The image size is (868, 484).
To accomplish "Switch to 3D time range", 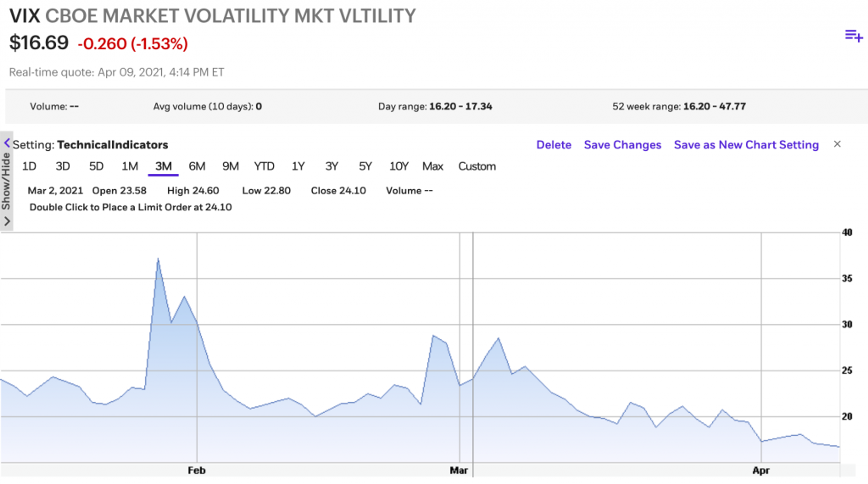I will point(63,166).
